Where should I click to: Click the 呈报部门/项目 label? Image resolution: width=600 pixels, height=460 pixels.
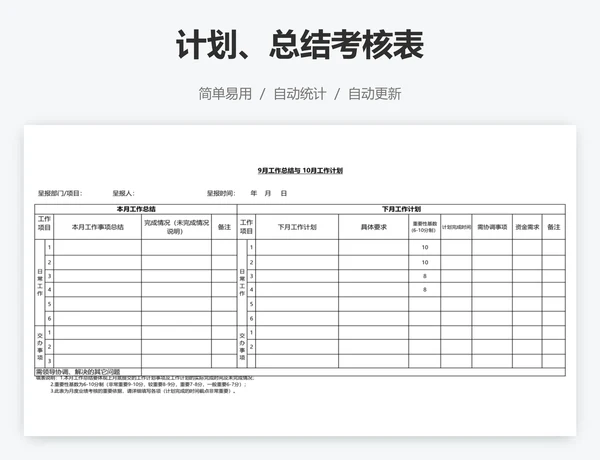point(60,193)
